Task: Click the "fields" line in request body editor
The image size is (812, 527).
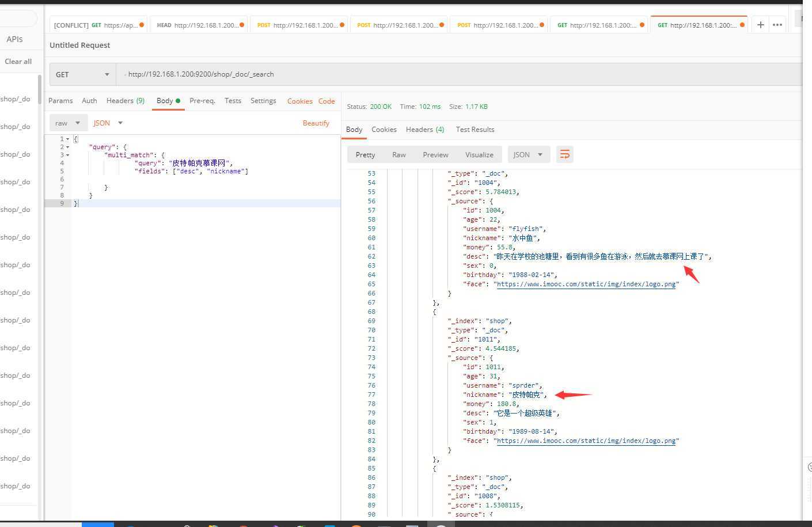Action: (x=191, y=171)
